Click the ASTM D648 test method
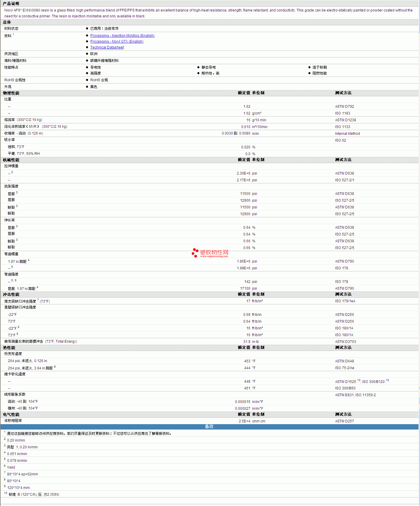Screen dimensions: 420x506 pyautogui.click(x=344, y=361)
